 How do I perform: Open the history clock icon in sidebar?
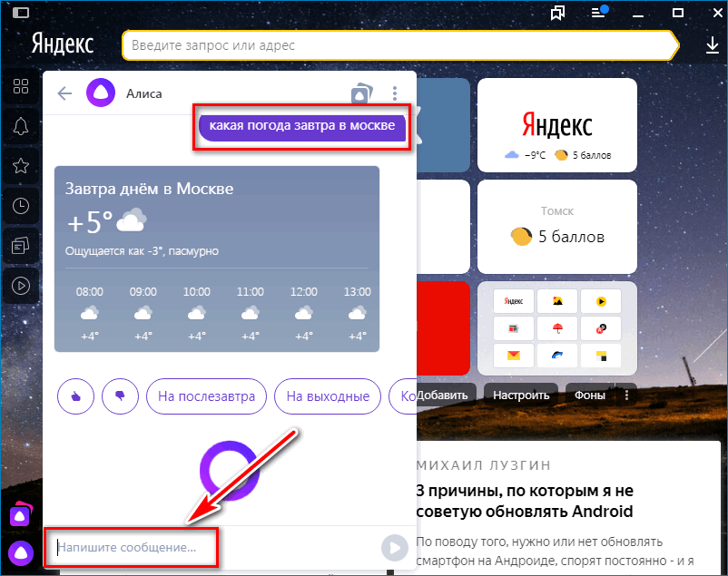[21, 205]
